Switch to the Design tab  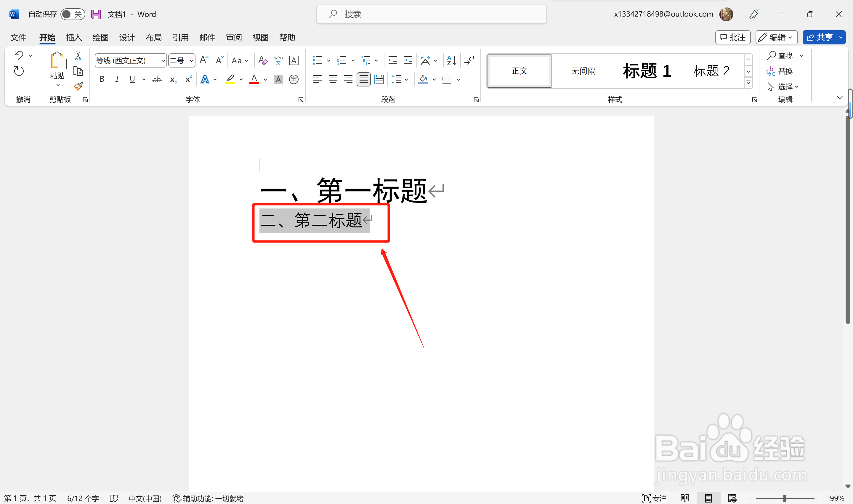point(127,37)
